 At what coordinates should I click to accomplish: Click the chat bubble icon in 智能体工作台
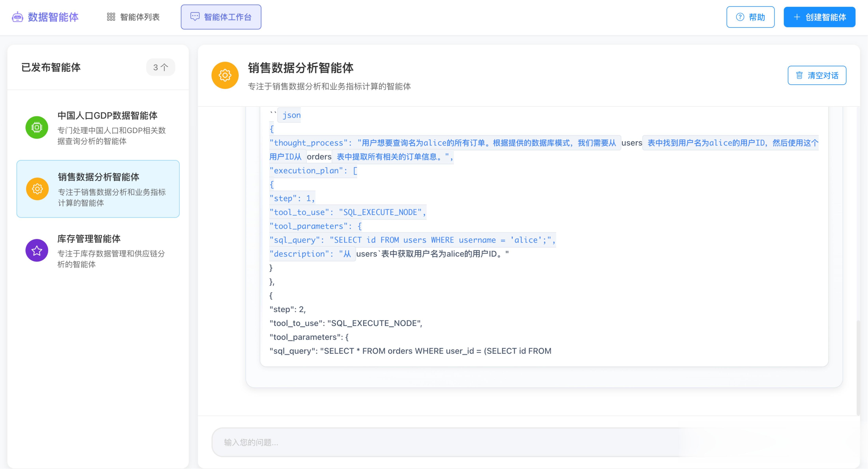pyautogui.click(x=195, y=17)
